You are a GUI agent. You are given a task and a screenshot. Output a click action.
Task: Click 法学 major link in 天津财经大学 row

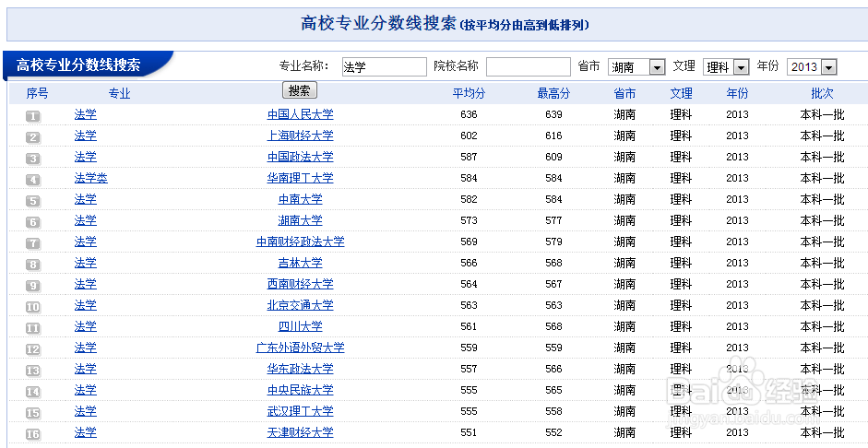coord(85,432)
